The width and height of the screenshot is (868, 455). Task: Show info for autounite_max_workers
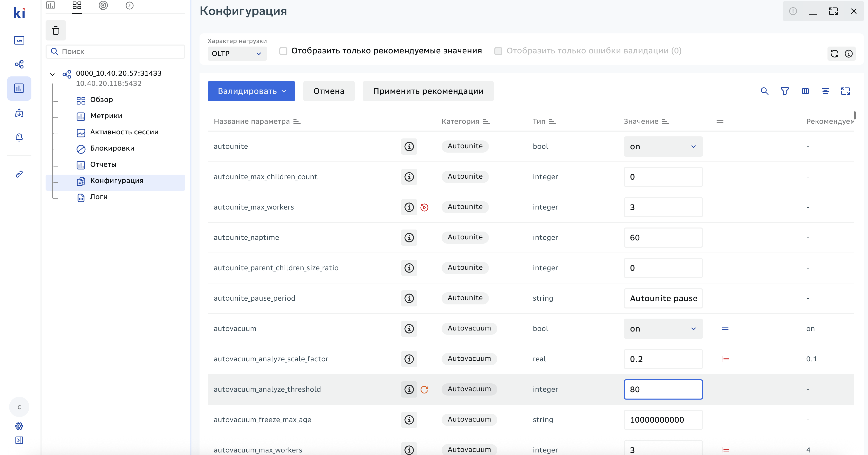tap(409, 207)
